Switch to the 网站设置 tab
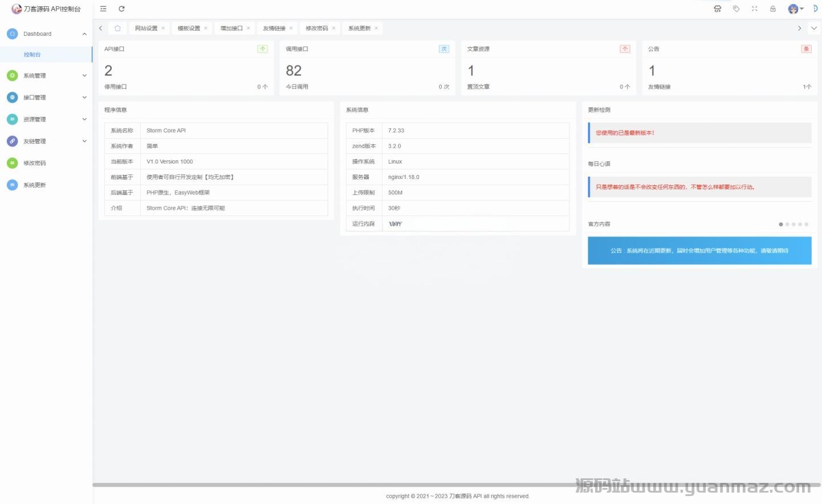 tap(146, 28)
